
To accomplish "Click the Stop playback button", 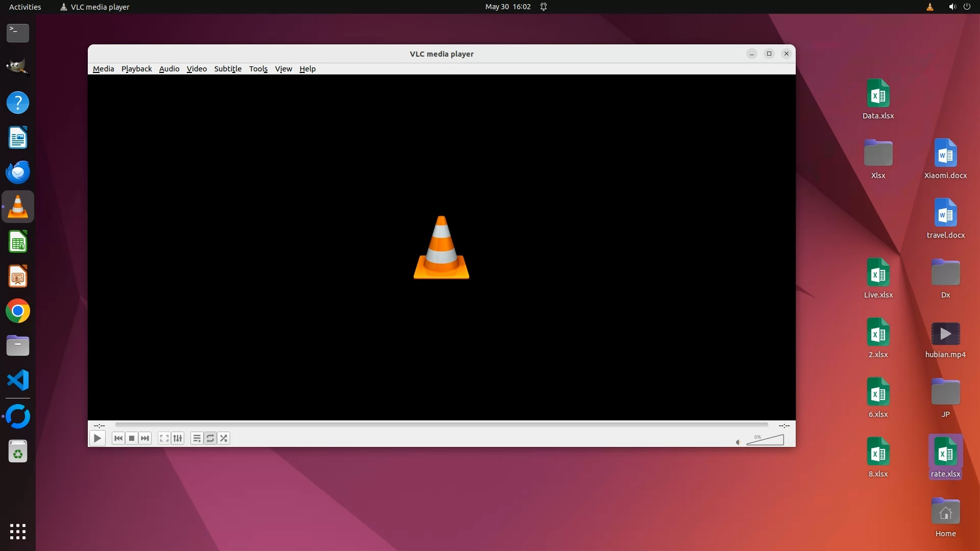I will pos(132,438).
